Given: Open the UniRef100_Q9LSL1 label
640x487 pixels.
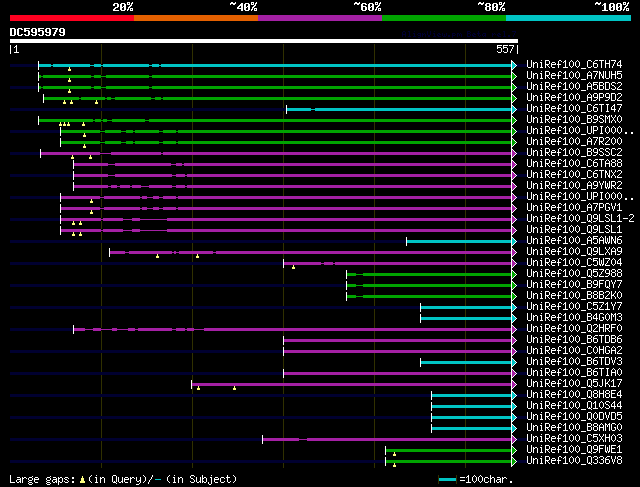Looking at the screenshot, I should [x=574, y=230].
